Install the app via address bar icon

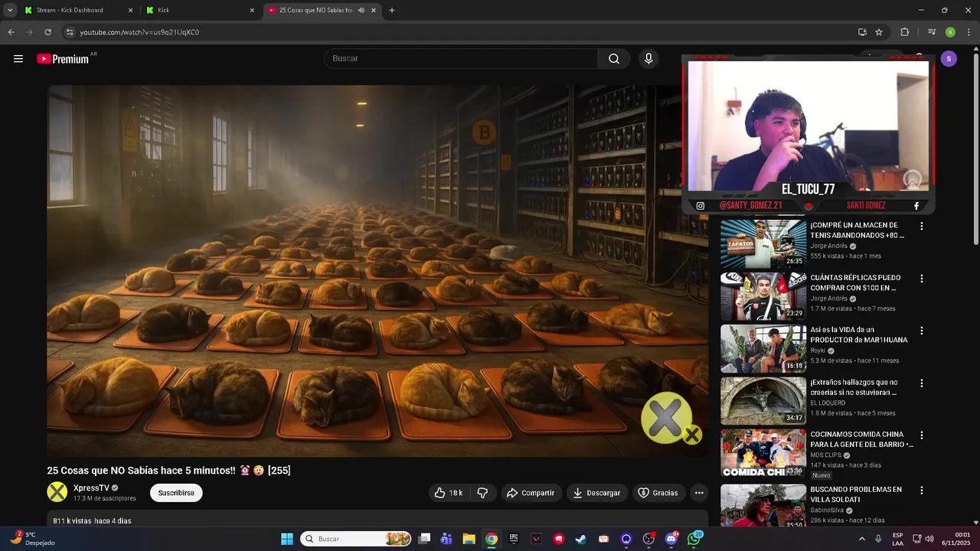pos(862,32)
